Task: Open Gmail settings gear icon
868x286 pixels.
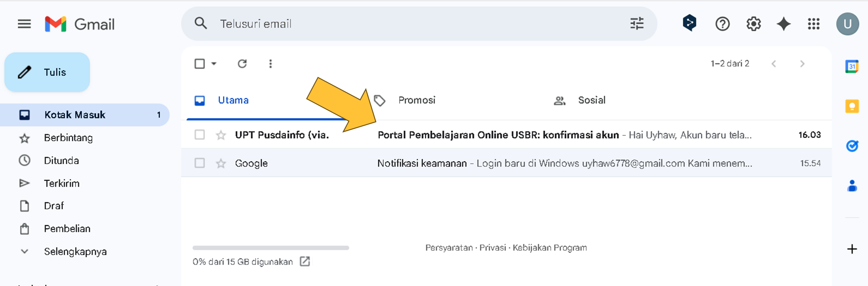Action: (753, 24)
